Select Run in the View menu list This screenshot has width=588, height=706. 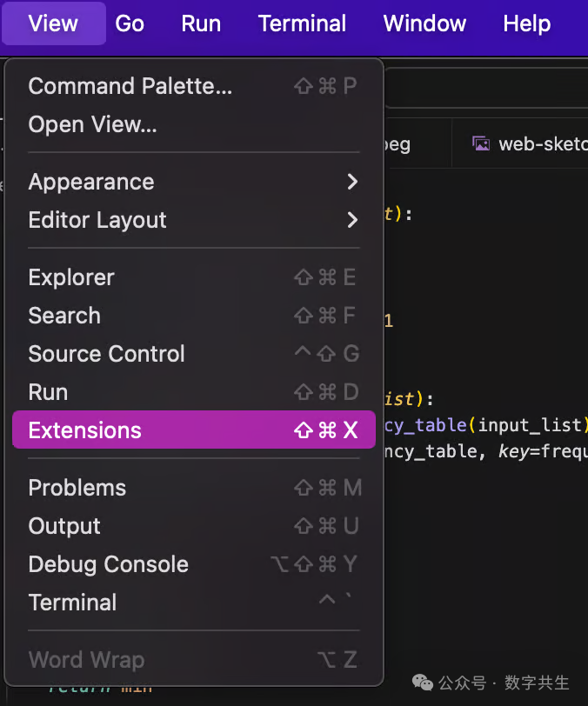[48, 392]
